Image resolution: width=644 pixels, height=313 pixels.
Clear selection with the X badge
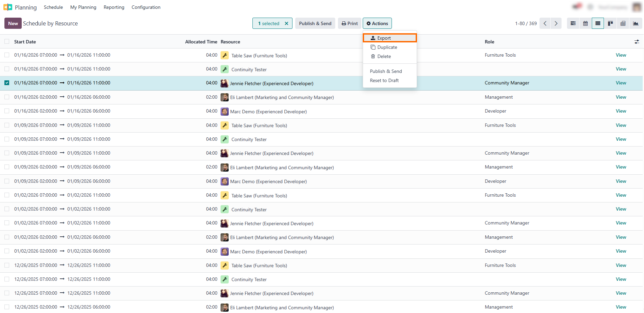pyautogui.click(x=286, y=23)
